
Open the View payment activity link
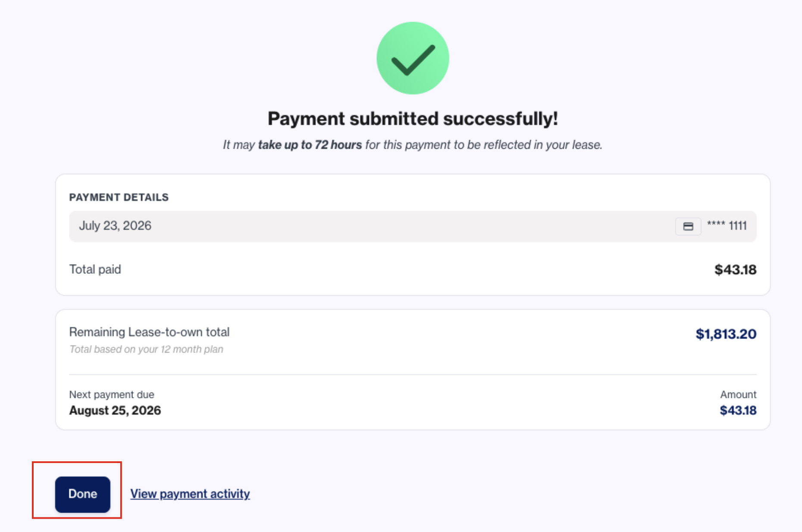pyautogui.click(x=190, y=494)
